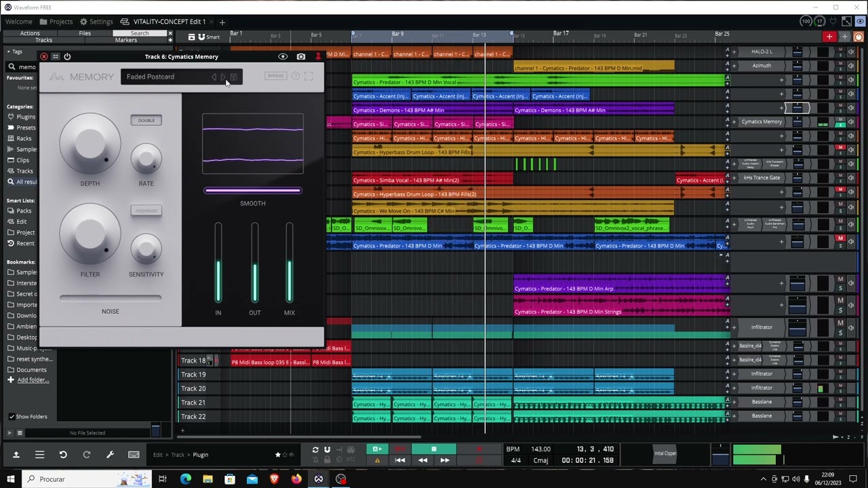This screenshot has width=868, height=488.
Task: Close the browser panel with X
Action: coord(170,33)
